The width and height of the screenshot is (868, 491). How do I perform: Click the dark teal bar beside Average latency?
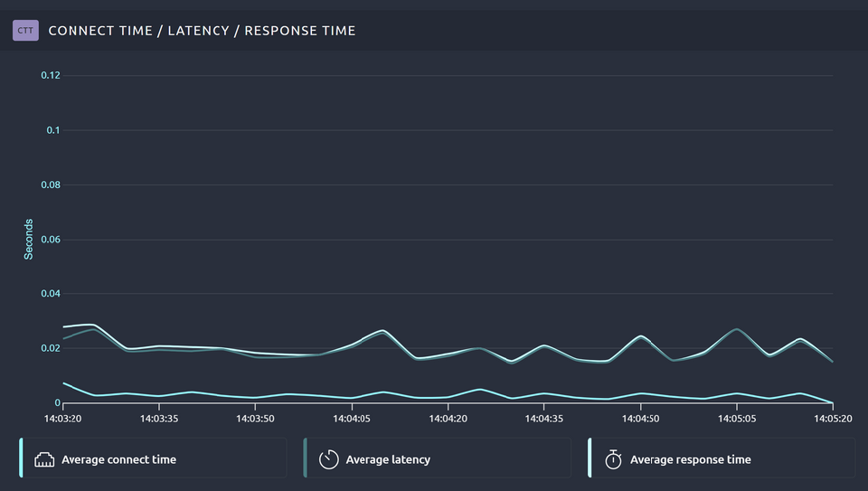click(305, 458)
